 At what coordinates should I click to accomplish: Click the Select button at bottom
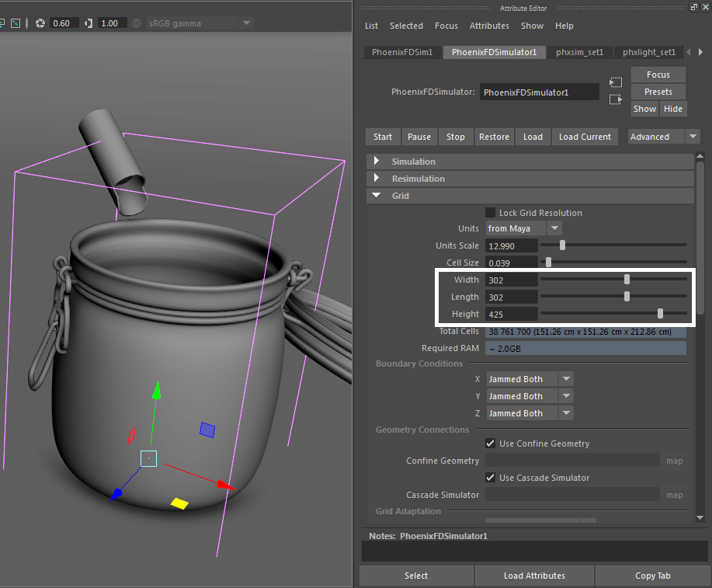pos(416,576)
